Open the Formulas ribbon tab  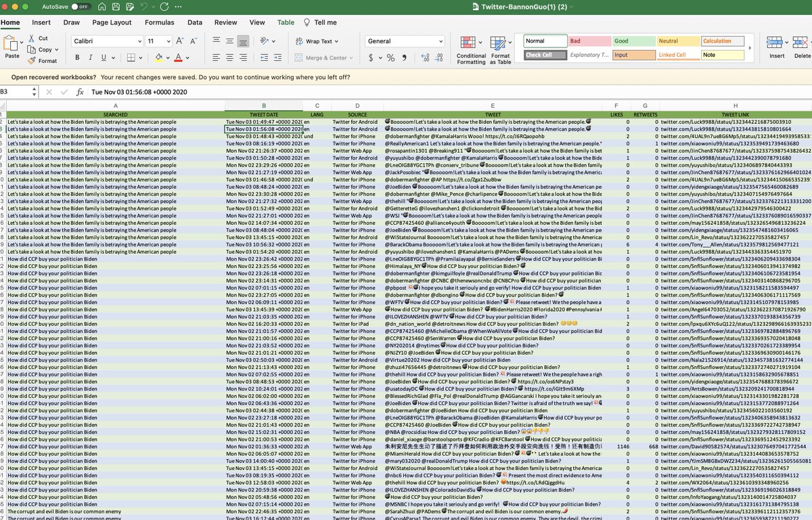coord(159,22)
